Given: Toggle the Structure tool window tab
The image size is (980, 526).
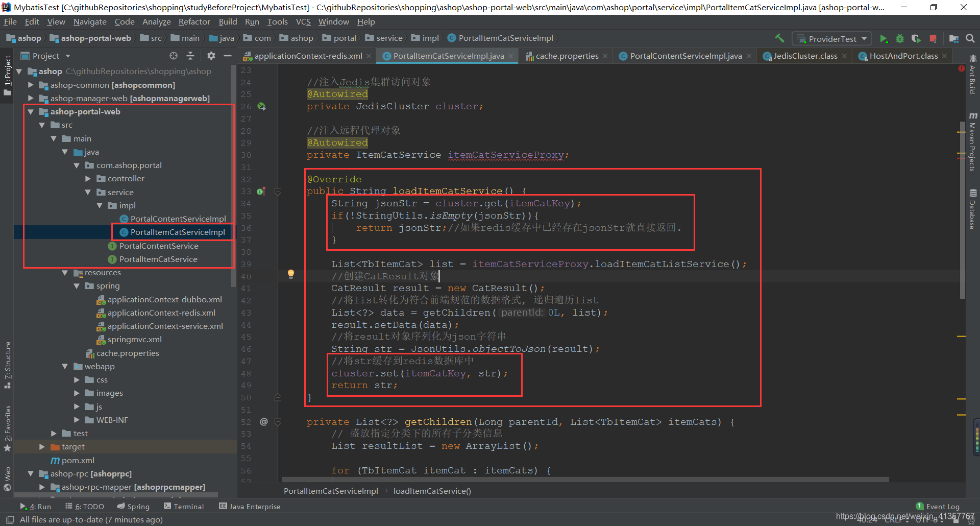Looking at the screenshot, I should coord(8,365).
